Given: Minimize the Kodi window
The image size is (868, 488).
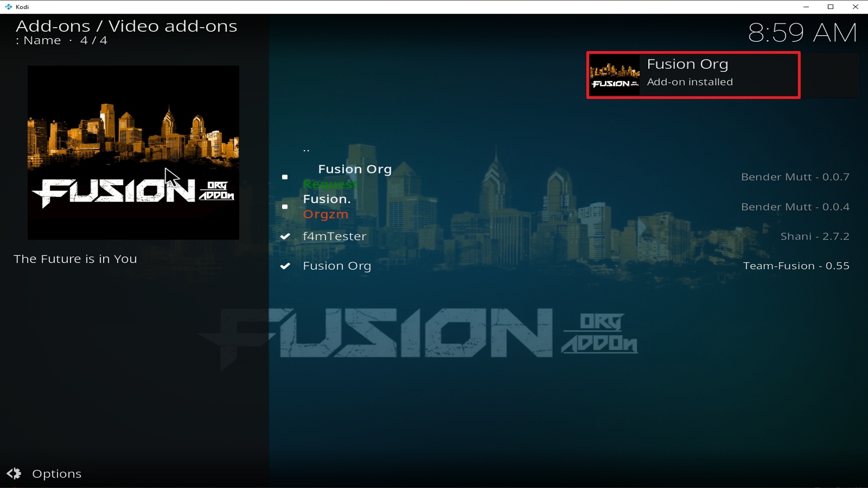Looking at the screenshot, I should 806,7.
